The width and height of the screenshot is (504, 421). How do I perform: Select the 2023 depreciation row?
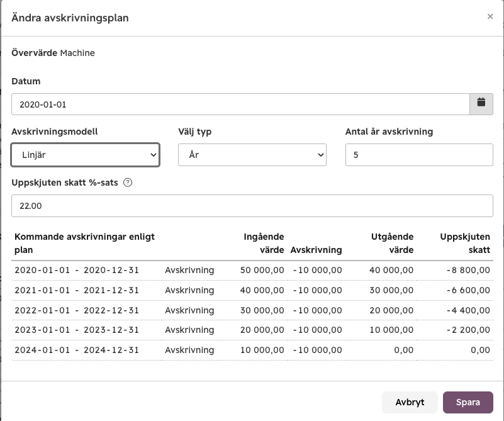pyautogui.click(x=252, y=330)
